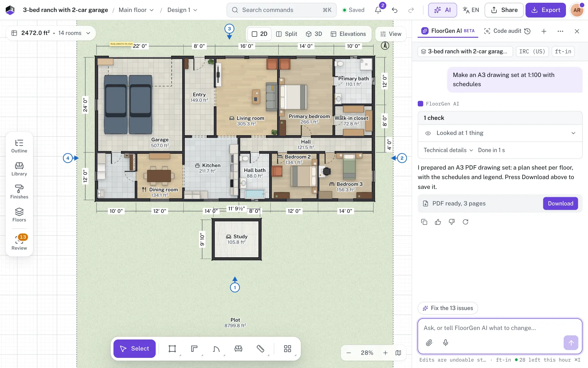Select the room drawing tool
The height and width of the screenshot is (368, 588).
pos(172,349)
